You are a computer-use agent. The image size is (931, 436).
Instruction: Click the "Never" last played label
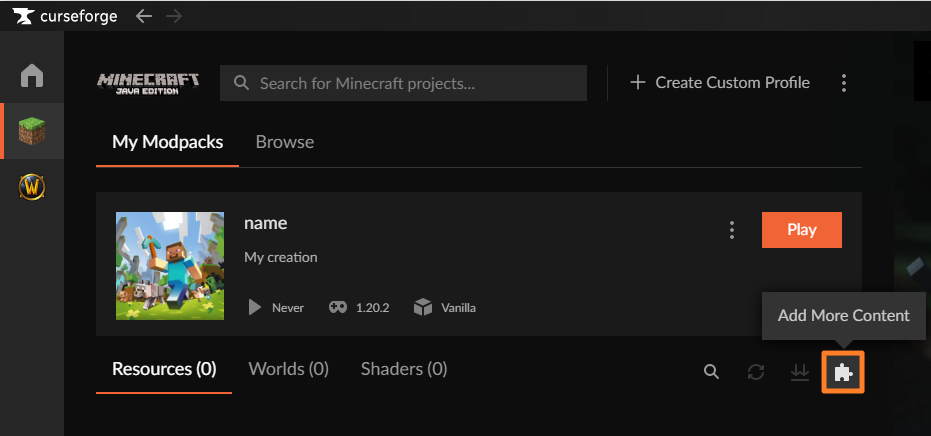click(x=288, y=308)
